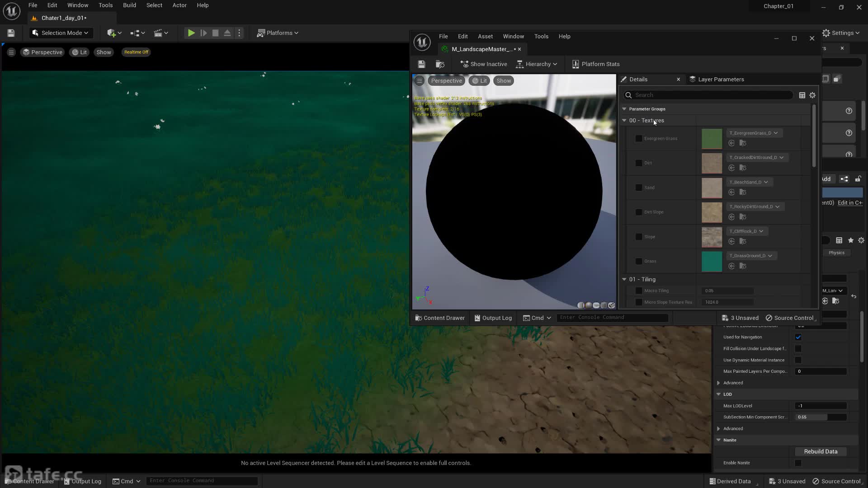Screen dimensions: 868x488
Task: Select the Chater1_day_01 level tab
Action: 64,18
